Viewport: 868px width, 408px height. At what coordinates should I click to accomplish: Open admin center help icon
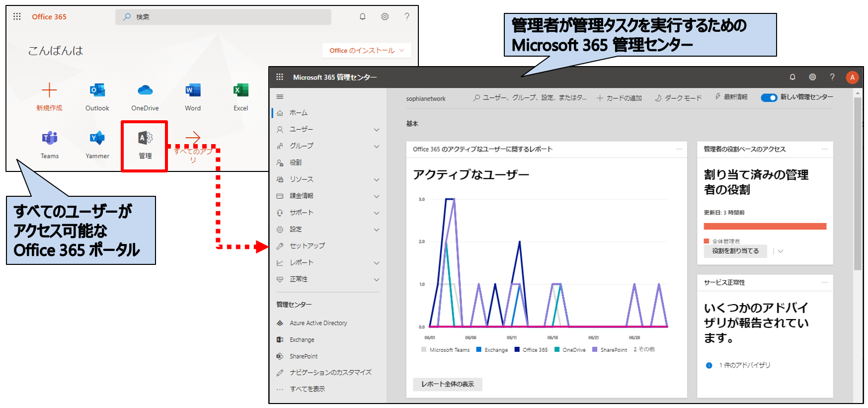pyautogui.click(x=832, y=77)
